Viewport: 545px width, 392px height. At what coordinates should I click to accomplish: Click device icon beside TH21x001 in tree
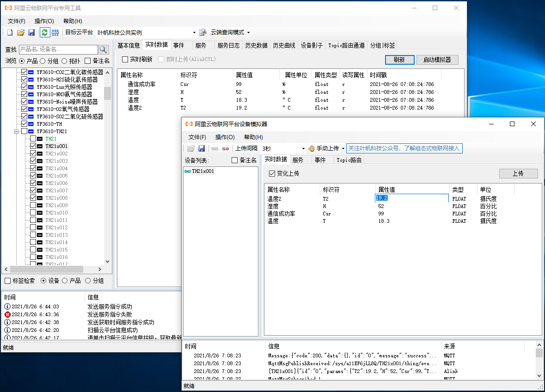coord(40,146)
